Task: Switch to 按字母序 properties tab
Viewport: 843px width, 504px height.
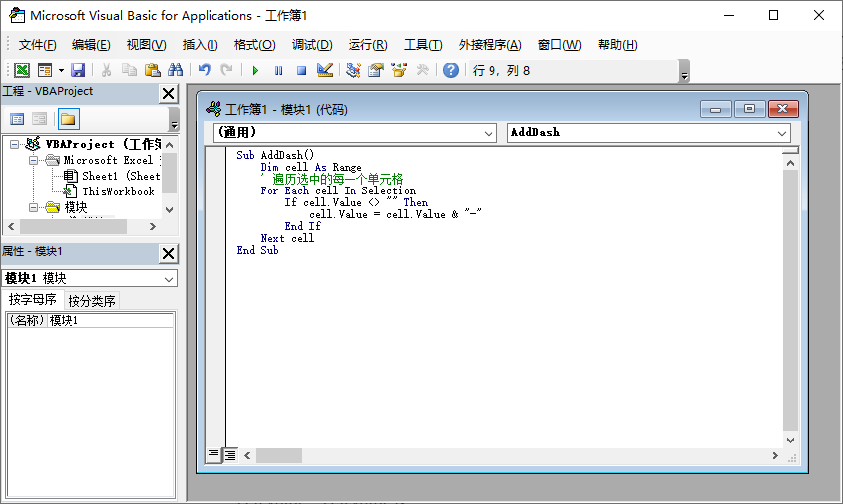Action: (x=32, y=300)
